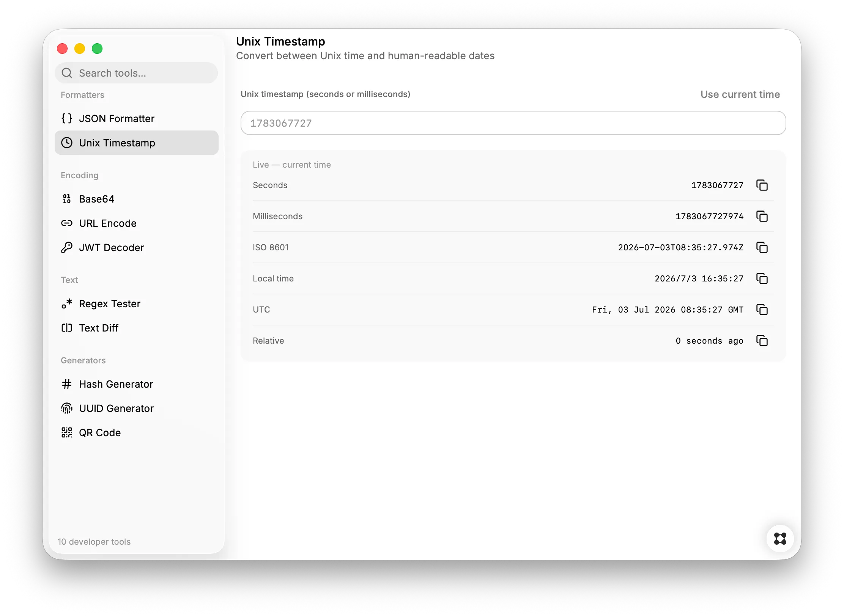The width and height of the screenshot is (844, 616).
Task: Click the local time 2026/7/3 16:35:27
Action: point(699,278)
